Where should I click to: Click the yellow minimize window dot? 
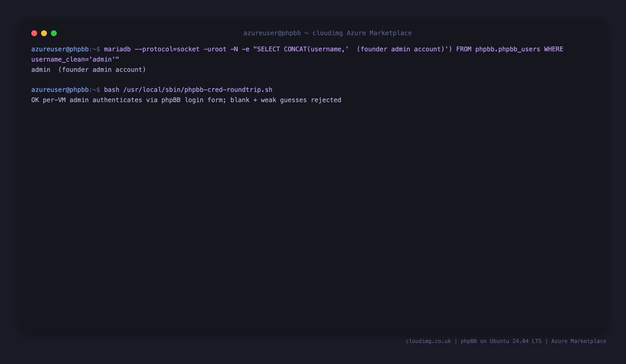pos(44,33)
